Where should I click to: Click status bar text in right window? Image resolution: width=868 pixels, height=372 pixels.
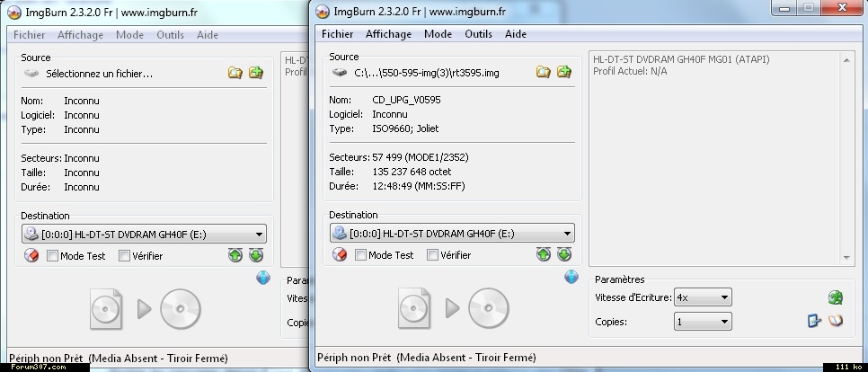(x=426, y=358)
